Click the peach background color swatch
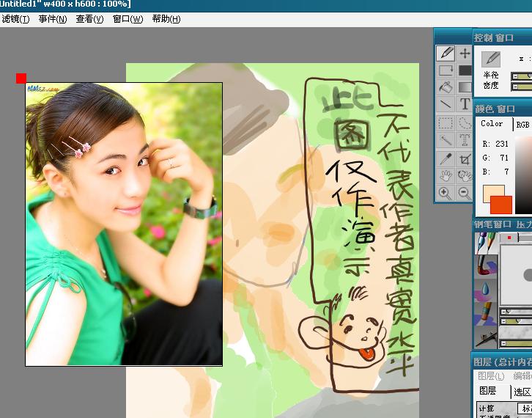Image resolution: width=532 pixels, height=418 pixels. (491, 191)
